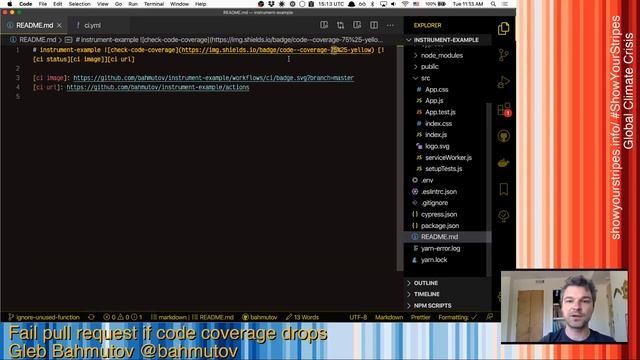The height and width of the screenshot is (360, 640).
Task: Switch to the README.md editor tab
Action: (x=34, y=25)
